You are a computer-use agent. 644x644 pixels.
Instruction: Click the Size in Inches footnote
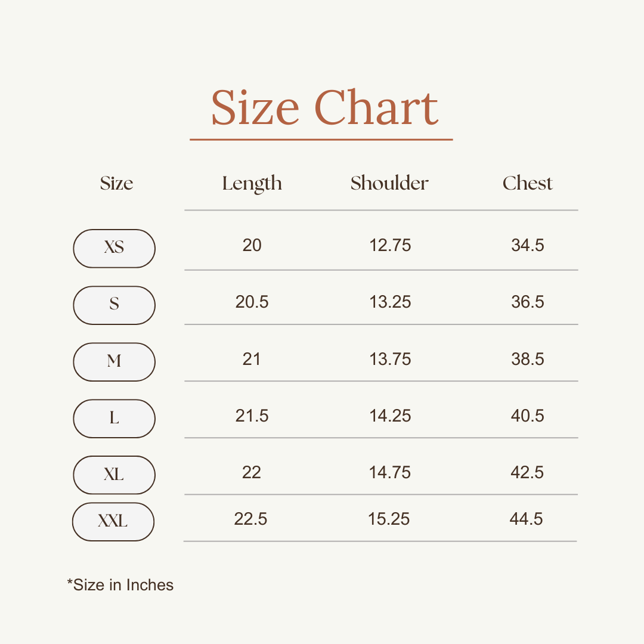coord(120,585)
